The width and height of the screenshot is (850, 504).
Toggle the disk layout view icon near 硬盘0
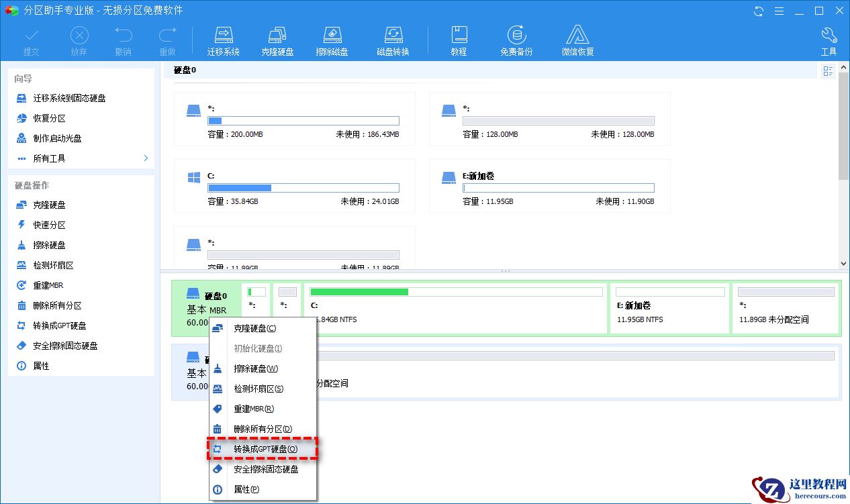click(828, 70)
